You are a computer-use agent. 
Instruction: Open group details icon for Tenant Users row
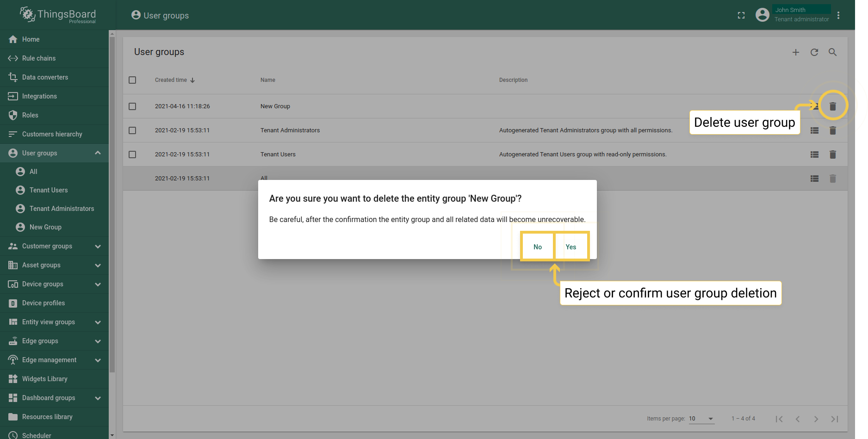(814, 155)
